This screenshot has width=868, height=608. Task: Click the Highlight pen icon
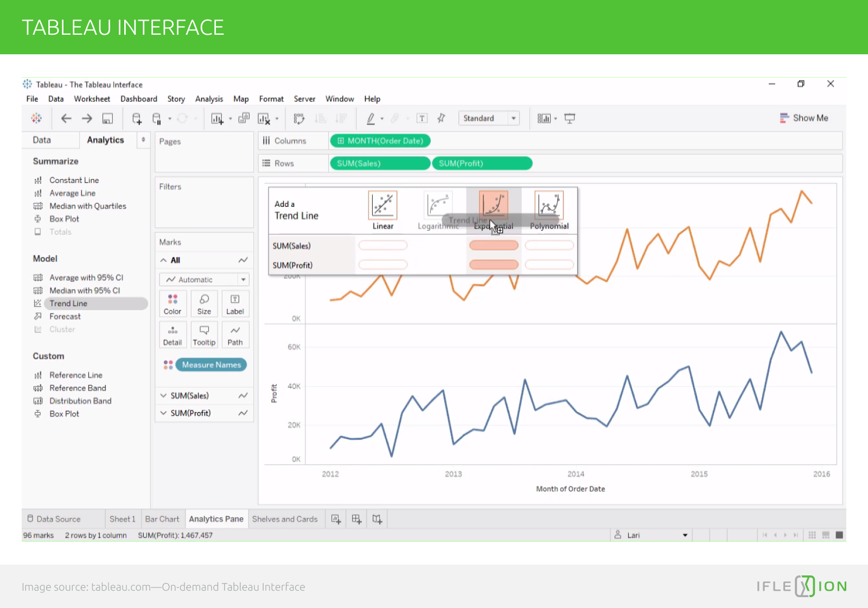(x=371, y=118)
